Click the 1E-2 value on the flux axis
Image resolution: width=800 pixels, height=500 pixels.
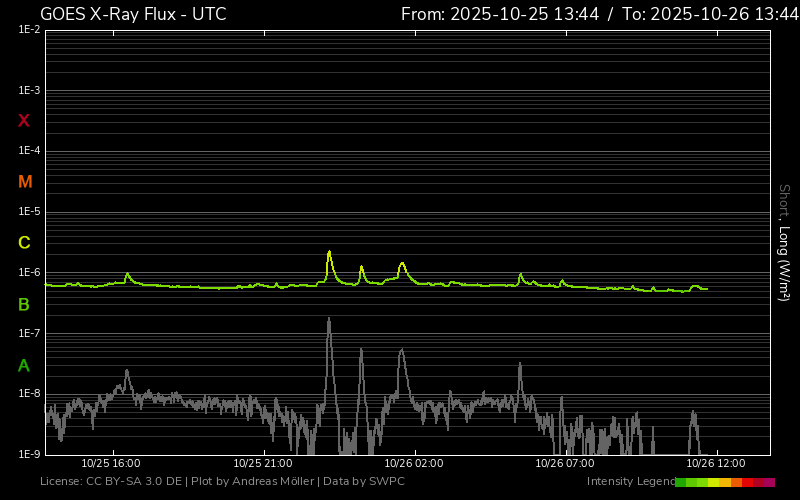pyautogui.click(x=28, y=30)
